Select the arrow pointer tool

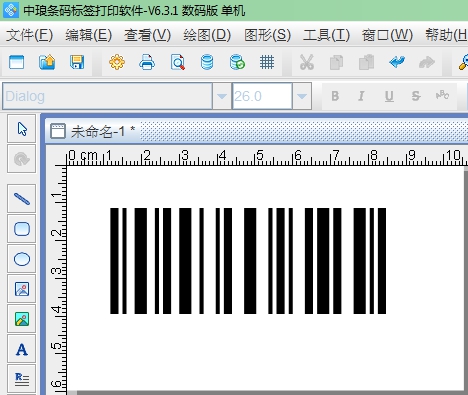coord(22,129)
